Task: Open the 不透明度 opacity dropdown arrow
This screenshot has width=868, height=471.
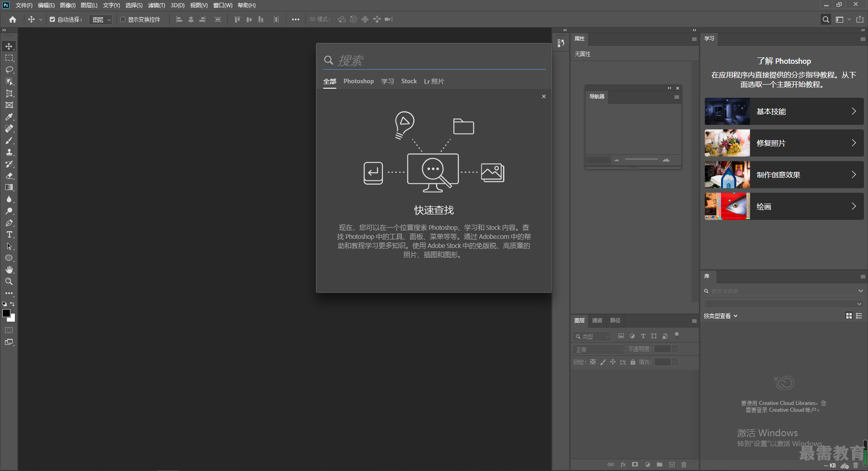Action: 675,349
